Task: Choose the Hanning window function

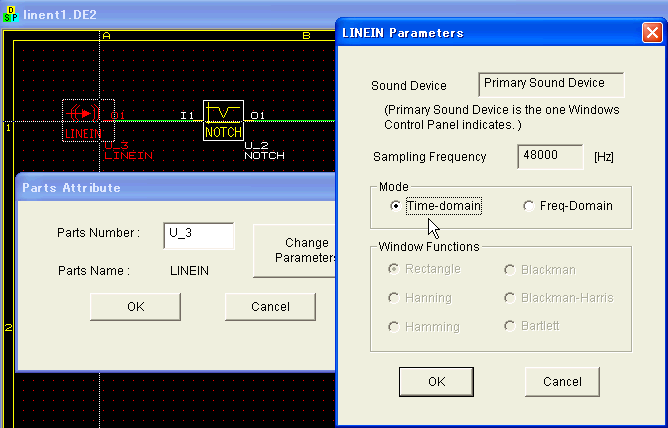Action: point(420,298)
